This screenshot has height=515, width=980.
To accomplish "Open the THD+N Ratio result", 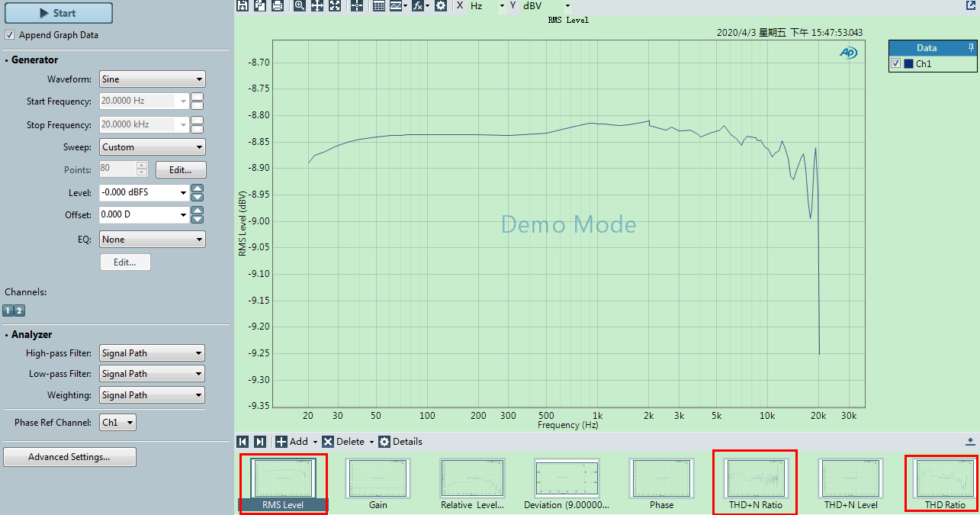I will pos(755,482).
